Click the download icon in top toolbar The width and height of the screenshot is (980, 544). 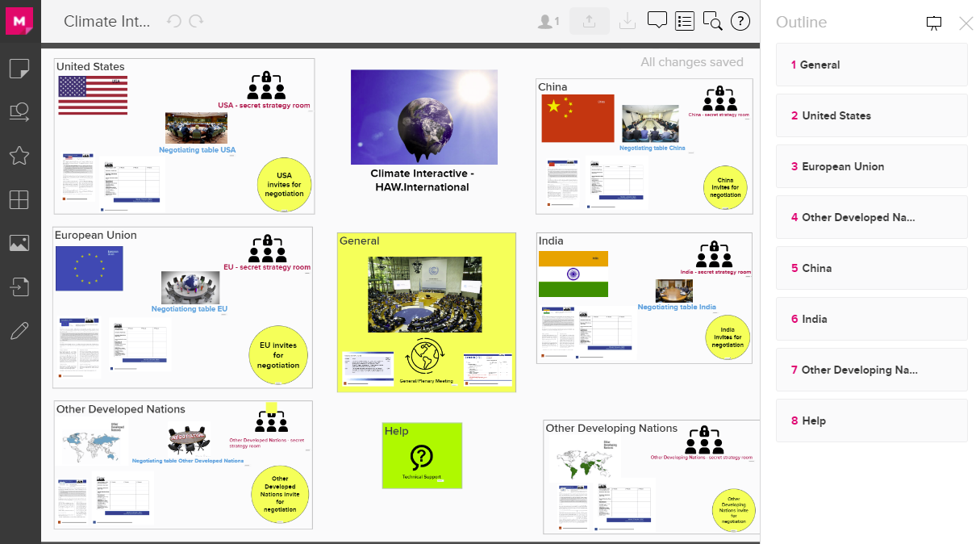[628, 22]
